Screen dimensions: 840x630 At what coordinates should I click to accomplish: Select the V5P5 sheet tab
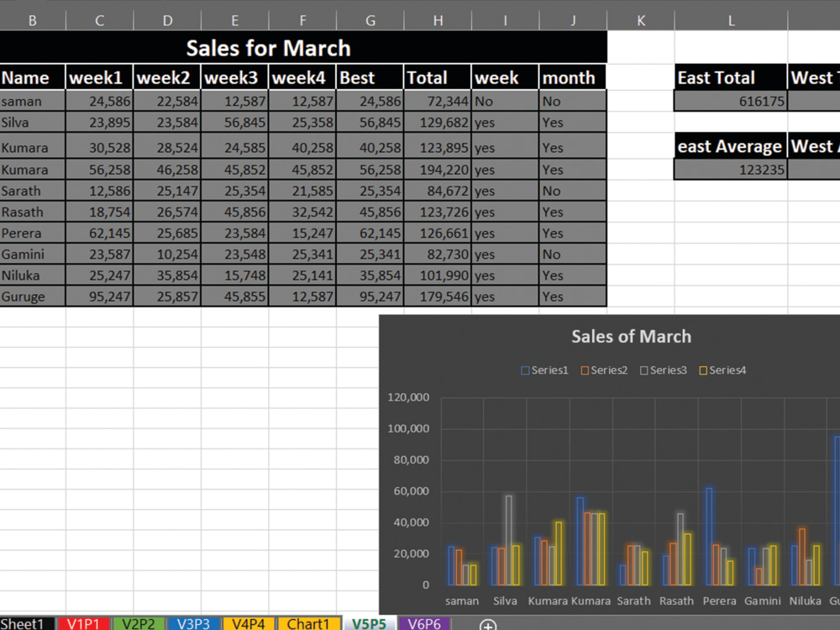point(369,623)
